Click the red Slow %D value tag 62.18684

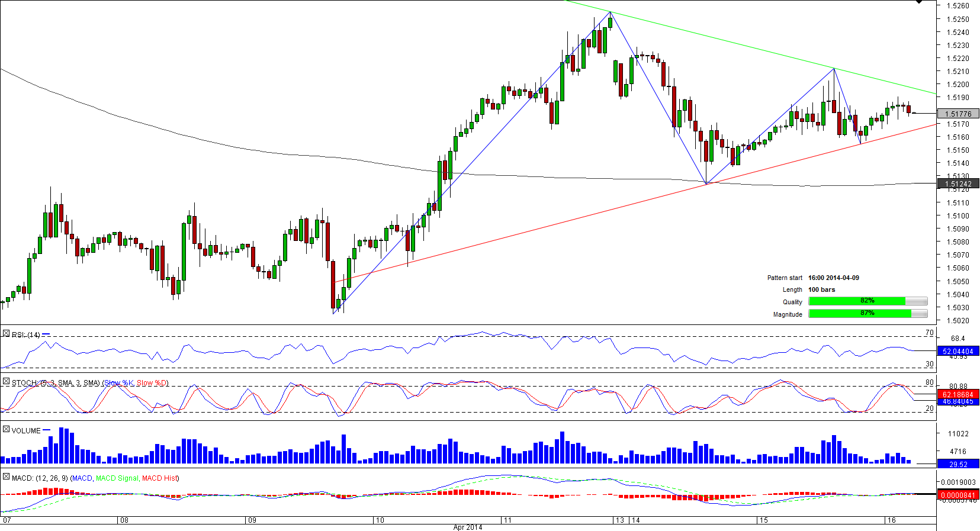click(x=957, y=394)
